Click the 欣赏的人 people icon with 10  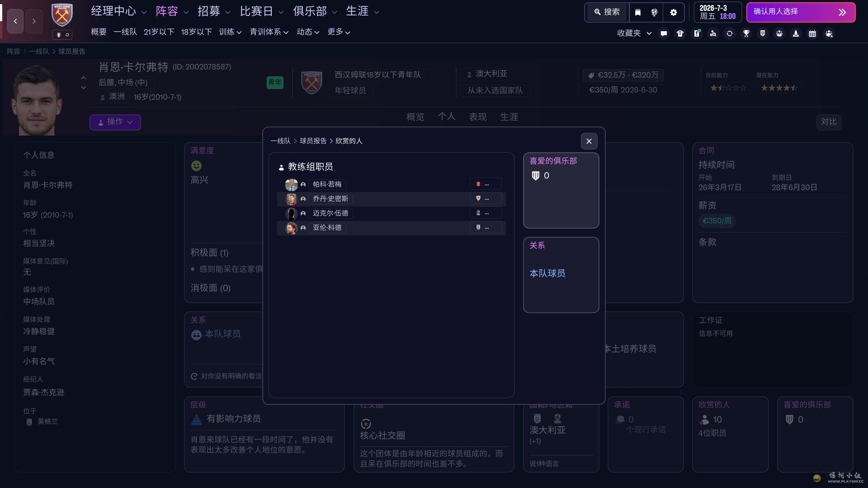(704, 420)
